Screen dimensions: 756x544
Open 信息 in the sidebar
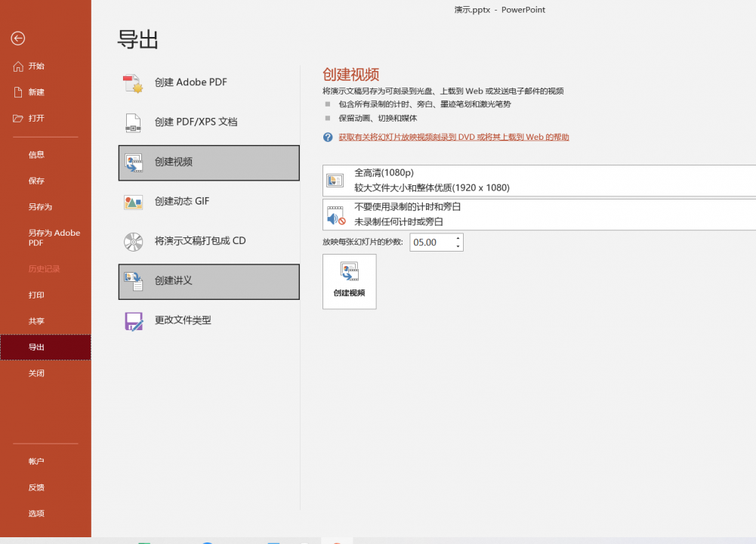(x=45, y=155)
